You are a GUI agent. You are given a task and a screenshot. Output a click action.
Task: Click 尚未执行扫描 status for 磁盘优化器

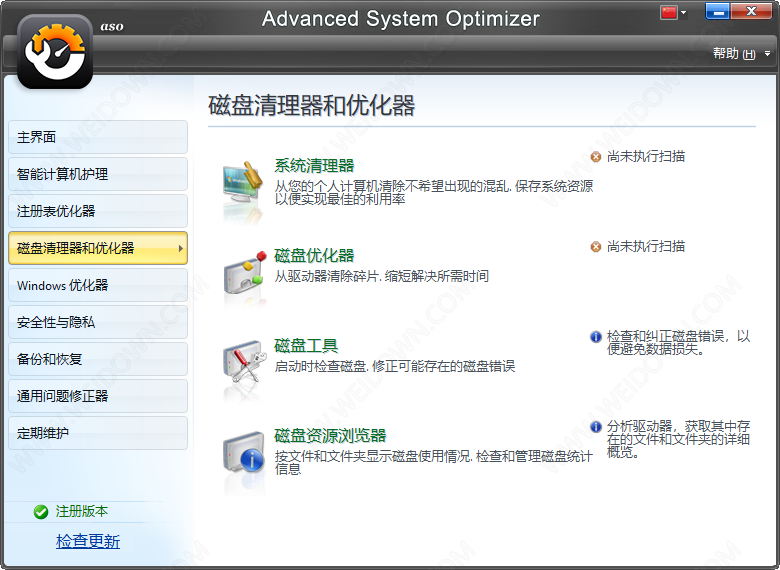tap(646, 247)
